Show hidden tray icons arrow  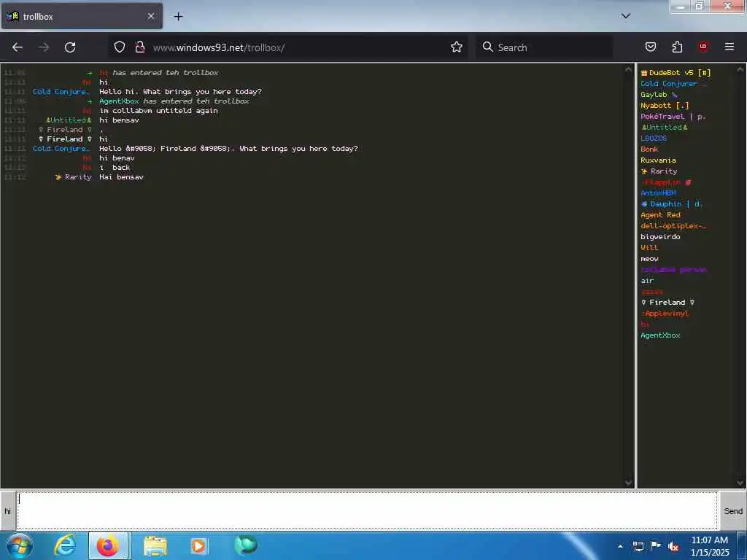620,546
